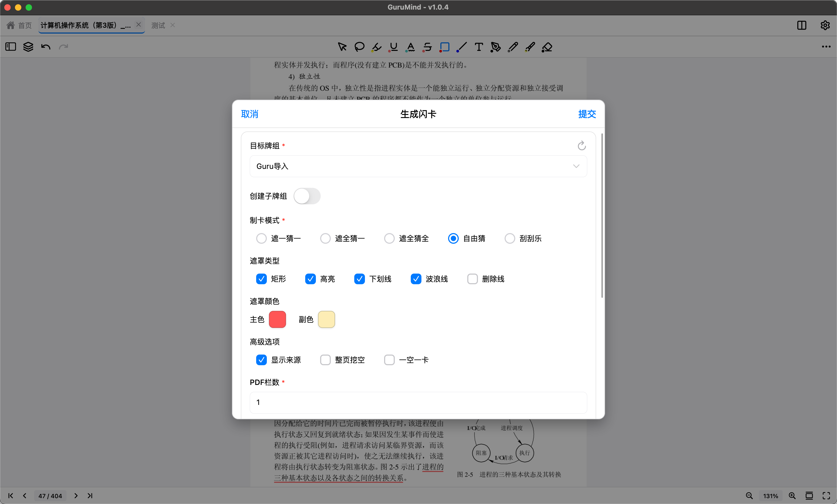The image size is (837, 504).
Task: Cancel the 生成闪卡 dialog
Action: coord(250,114)
